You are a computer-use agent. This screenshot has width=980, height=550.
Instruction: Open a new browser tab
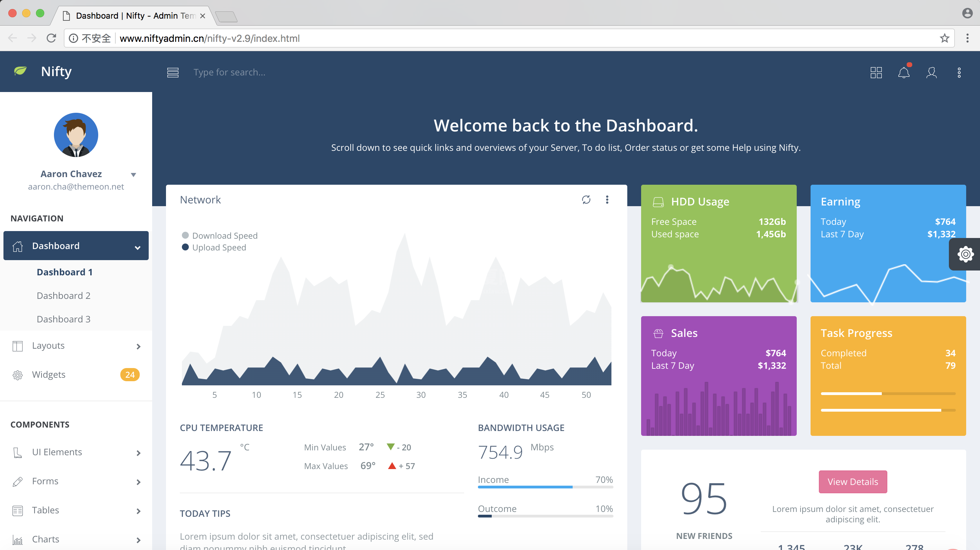[226, 16]
